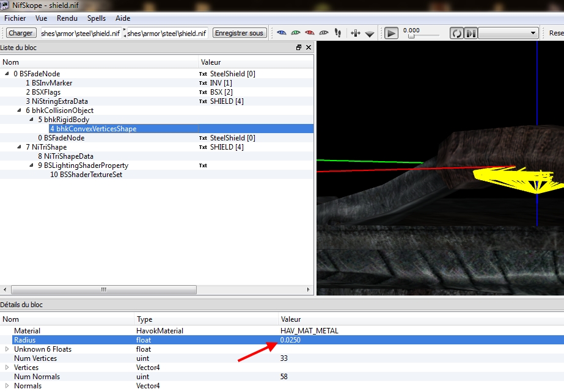
Task: Collapse the 9 BSLightingShaderProperty node
Action: (x=31, y=165)
